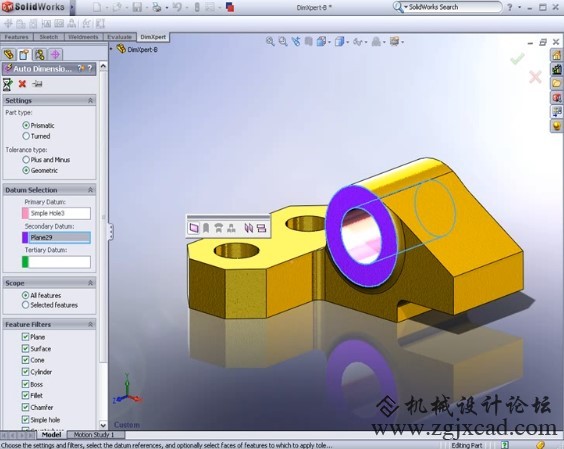Image resolution: width=564 pixels, height=449 pixels.
Task: Expand the SolidWorks menu flyout arrow
Action: (x=72, y=7)
